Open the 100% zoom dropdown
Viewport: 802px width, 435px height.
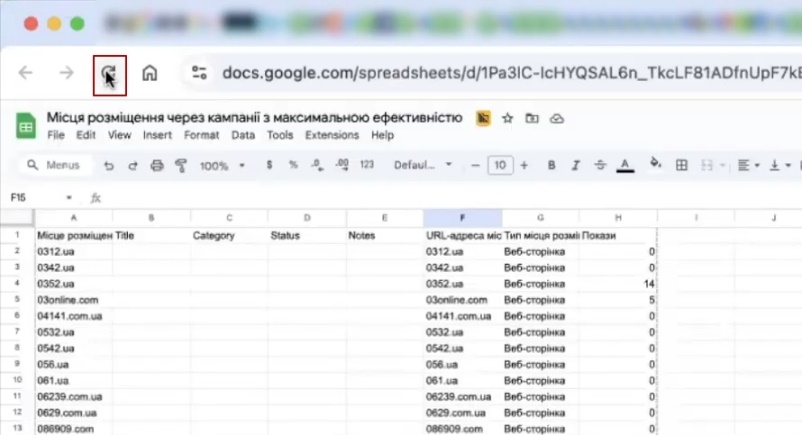click(220, 165)
